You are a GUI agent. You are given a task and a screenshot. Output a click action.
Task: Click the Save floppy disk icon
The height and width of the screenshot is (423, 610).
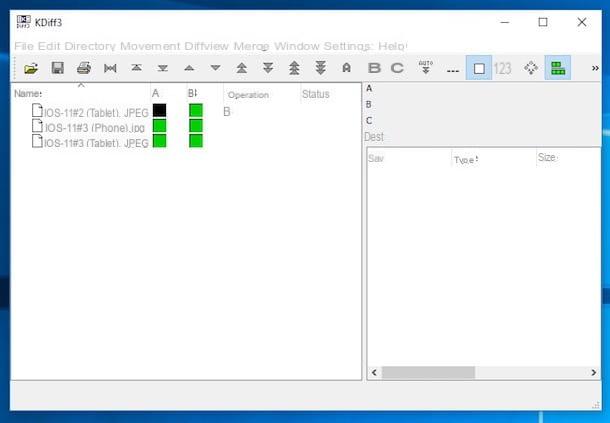(58, 68)
